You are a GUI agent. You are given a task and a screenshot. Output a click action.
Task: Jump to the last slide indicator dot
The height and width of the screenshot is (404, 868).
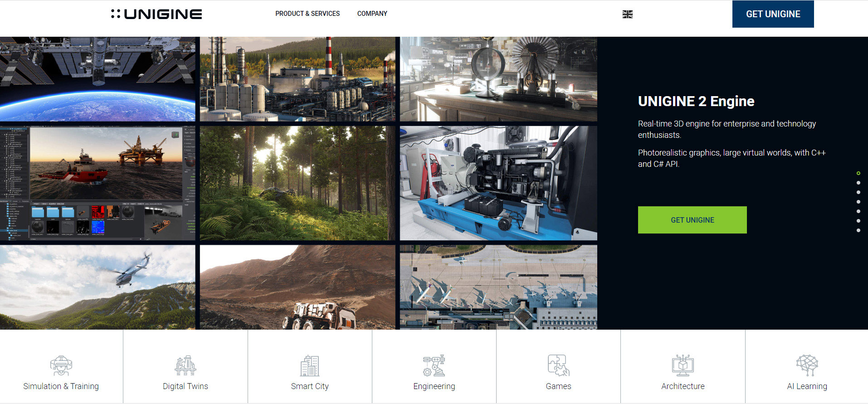[x=858, y=230]
